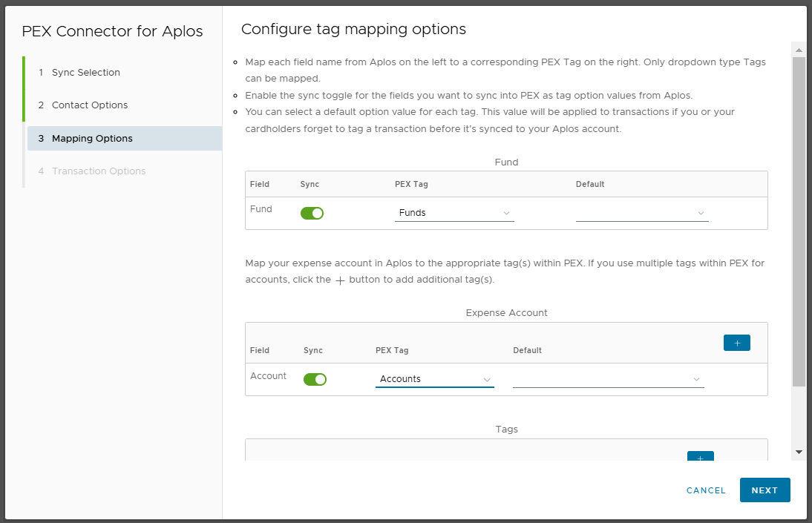Disable the Fund sync toggle
Viewport: 812px width, 523px height.
312,214
